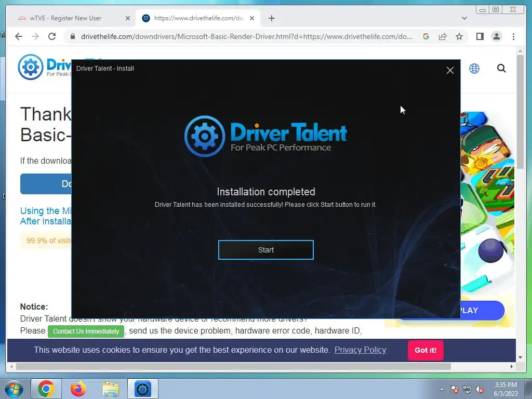The height and width of the screenshot is (399, 532).
Task: Click Chrome icon in taskbar
Action: coord(46,389)
